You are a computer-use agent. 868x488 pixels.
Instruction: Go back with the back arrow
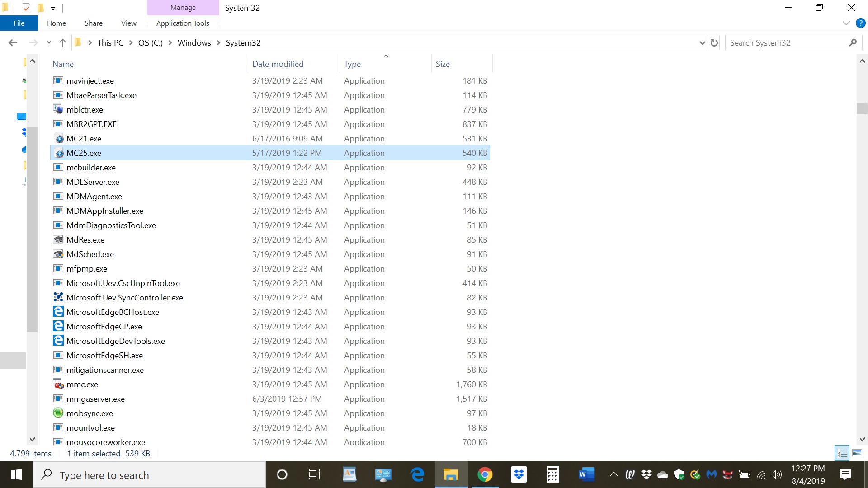click(13, 42)
